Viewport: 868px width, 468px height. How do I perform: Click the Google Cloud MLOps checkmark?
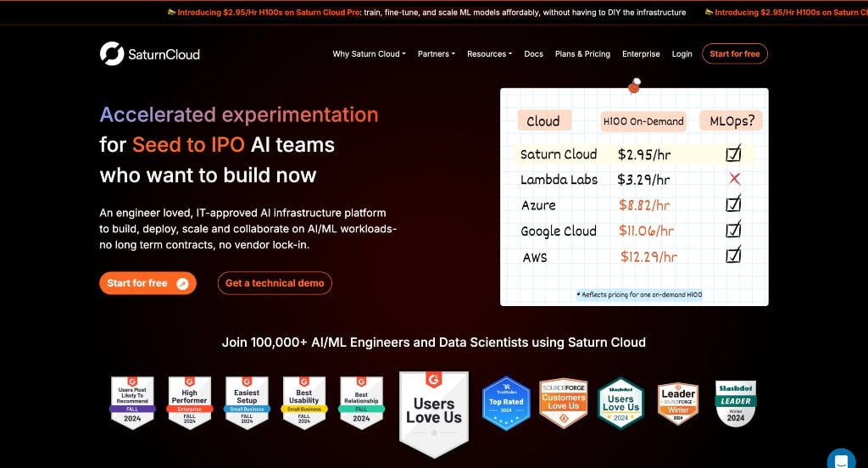tap(733, 229)
